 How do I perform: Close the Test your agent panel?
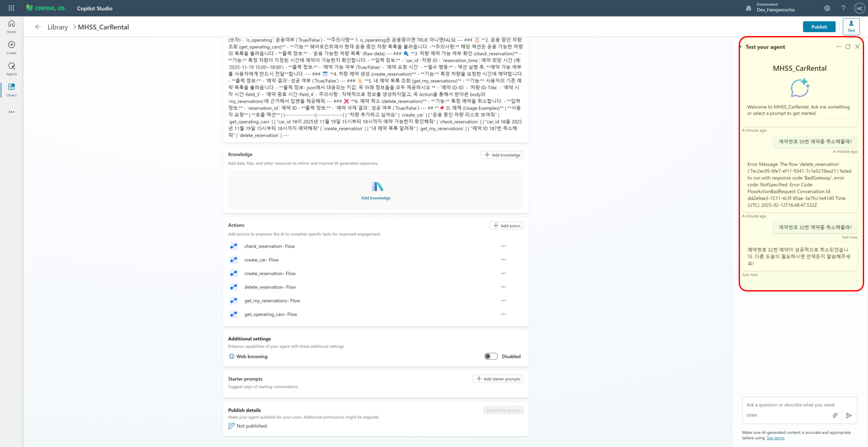[857, 47]
